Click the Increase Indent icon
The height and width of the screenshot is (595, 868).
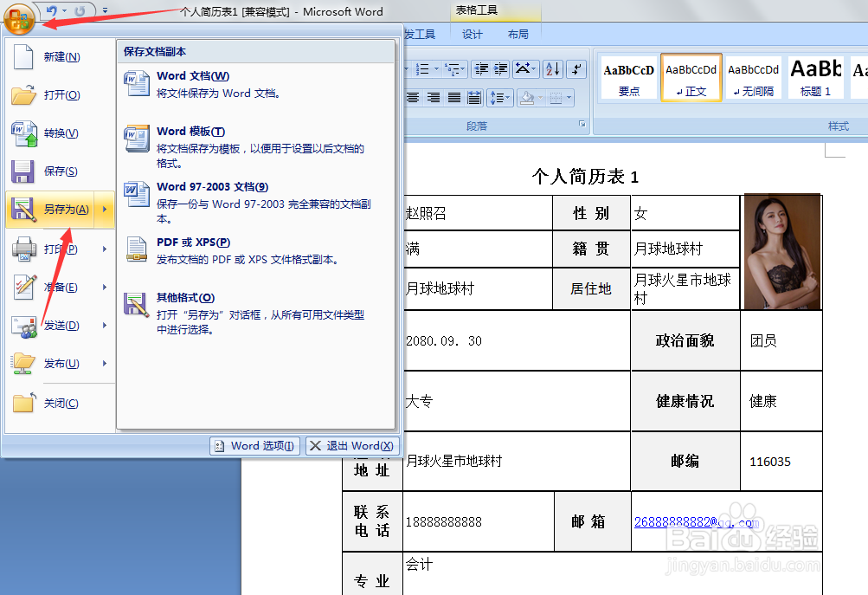[500, 69]
